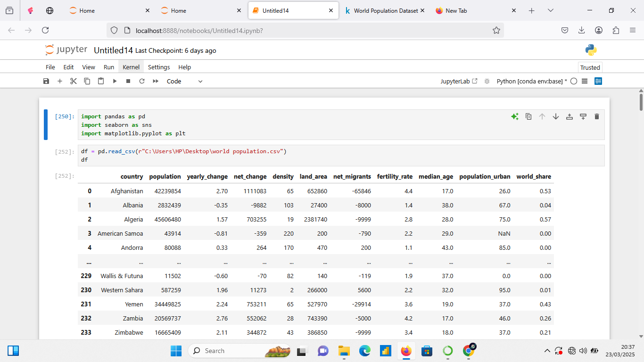Open File Explorer from the taskbar
Viewport: 644px width, 362px height.
point(344,351)
